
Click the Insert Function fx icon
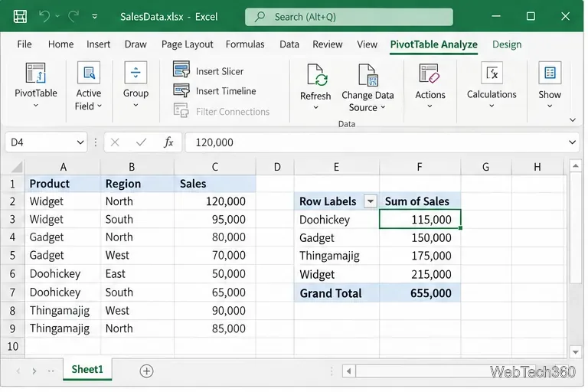coord(168,142)
